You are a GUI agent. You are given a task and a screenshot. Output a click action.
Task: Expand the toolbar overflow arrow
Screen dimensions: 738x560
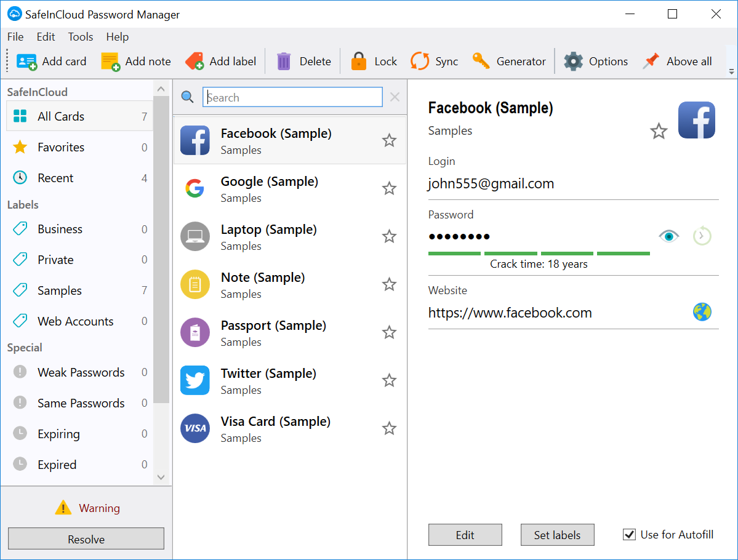(731, 72)
